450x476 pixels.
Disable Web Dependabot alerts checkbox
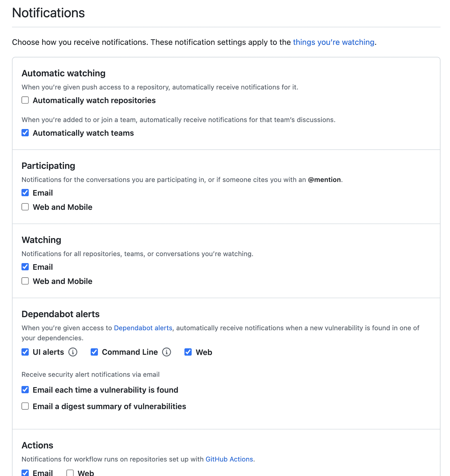pos(188,352)
